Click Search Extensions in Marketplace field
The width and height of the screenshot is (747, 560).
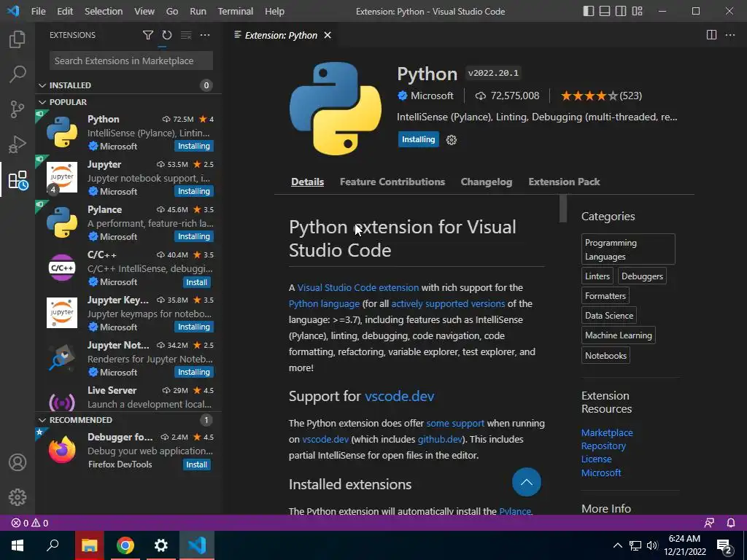(131, 61)
